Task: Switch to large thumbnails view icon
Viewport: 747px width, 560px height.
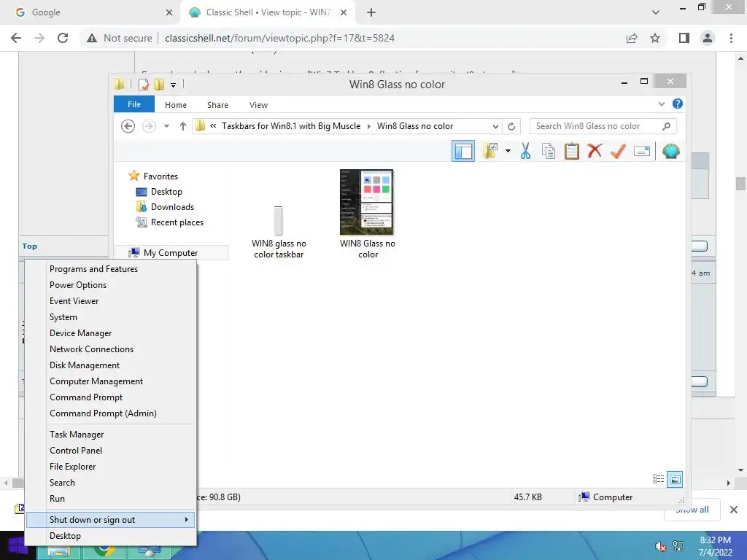Action: coord(675,479)
